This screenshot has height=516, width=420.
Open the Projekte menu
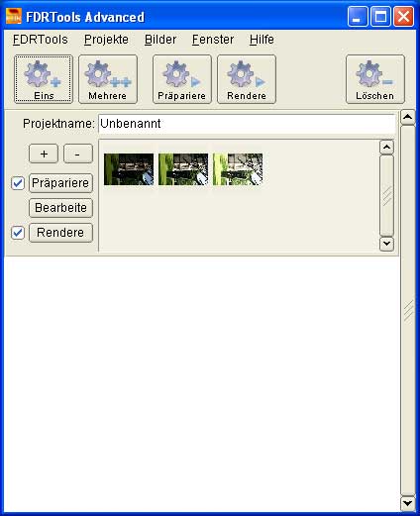106,40
